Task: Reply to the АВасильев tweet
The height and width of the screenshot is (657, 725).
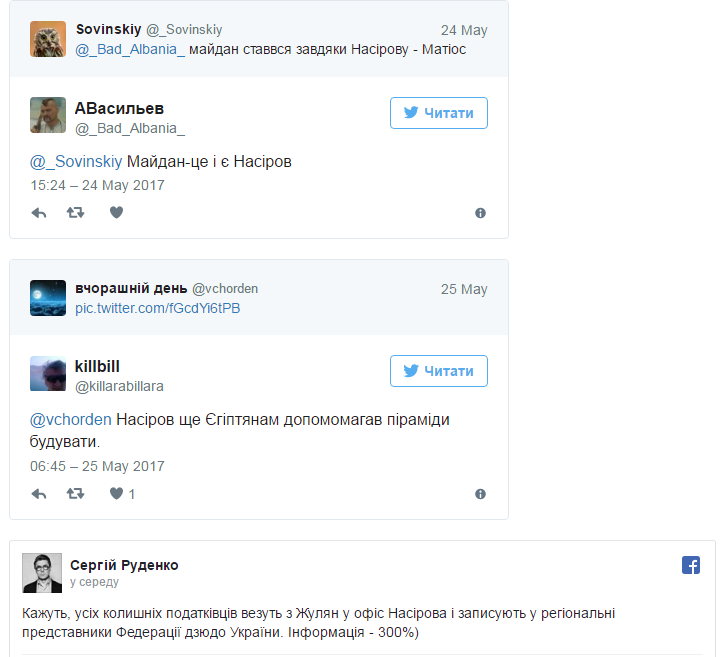Action: point(39,213)
